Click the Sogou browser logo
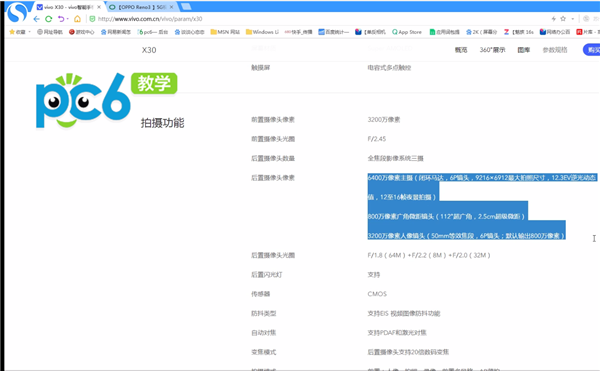This screenshot has width=600, height=371. (x=17, y=12)
